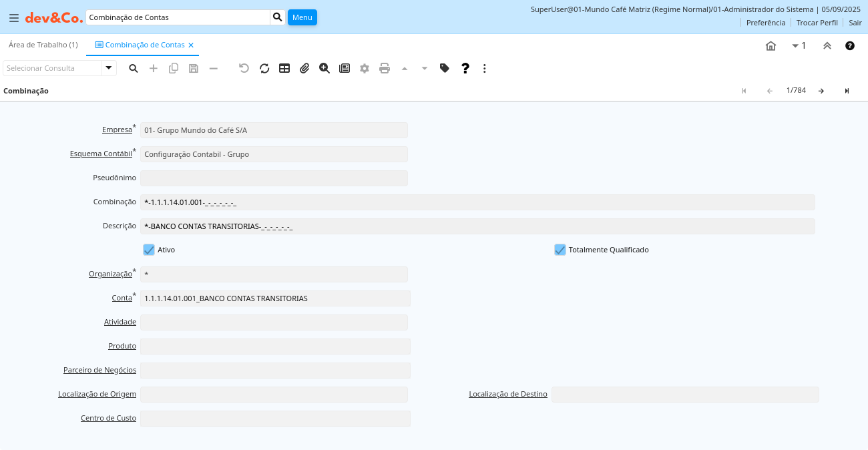This screenshot has width=868, height=450.
Task: Open the print icon in toolbar
Action: 385,68
